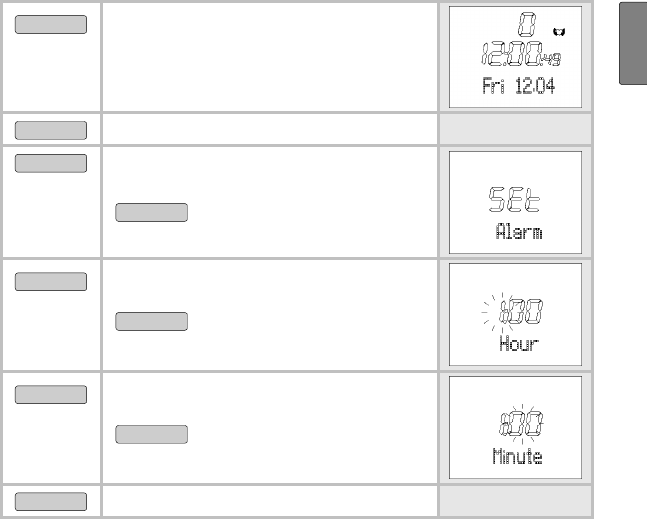This screenshot has height=519, width=647.
Task: Click the large 0 digit above the 12:00 time
Action: pyautogui.click(x=527, y=24)
